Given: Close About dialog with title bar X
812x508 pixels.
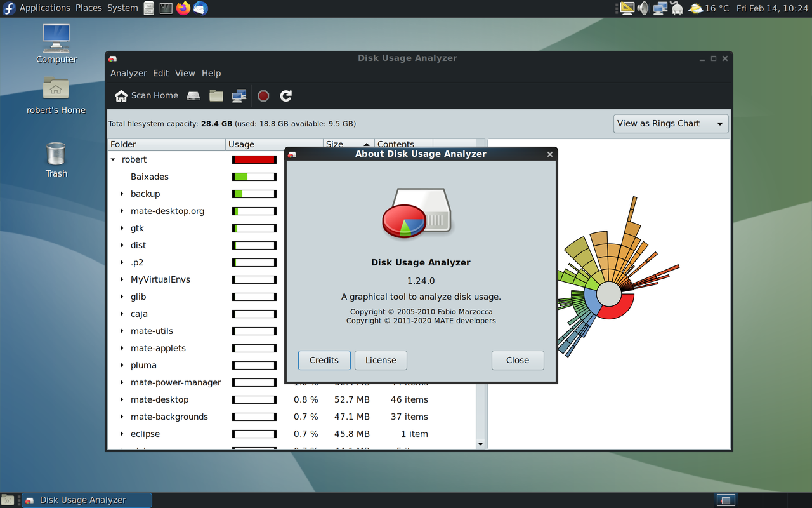Looking at the screenshot, I should click(x=550, y=154).
